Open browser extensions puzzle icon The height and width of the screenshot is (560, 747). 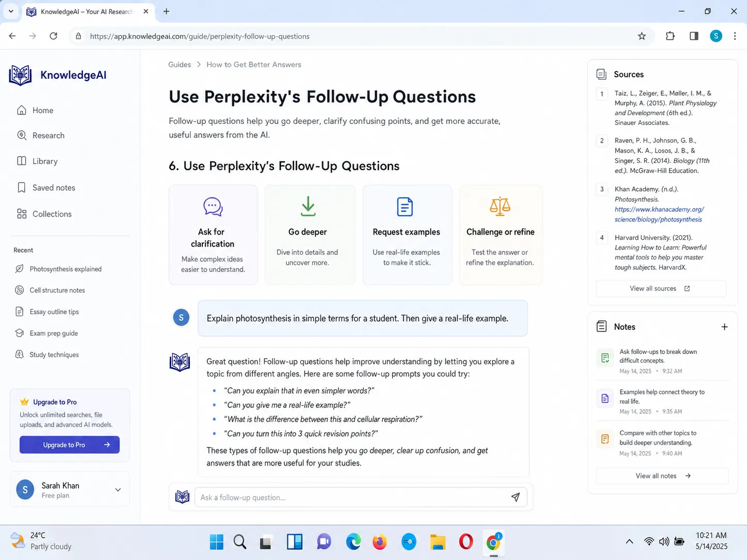[x=670, y=36]
